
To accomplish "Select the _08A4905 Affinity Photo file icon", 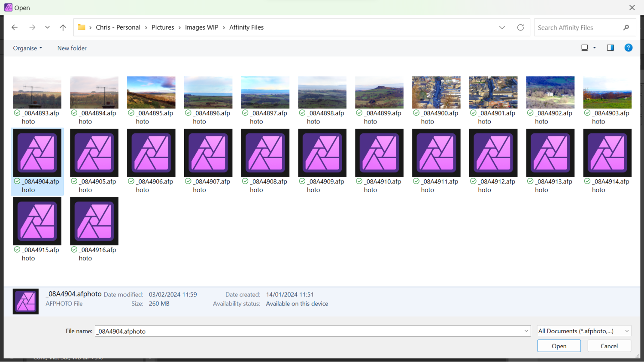I will [94, 153].
